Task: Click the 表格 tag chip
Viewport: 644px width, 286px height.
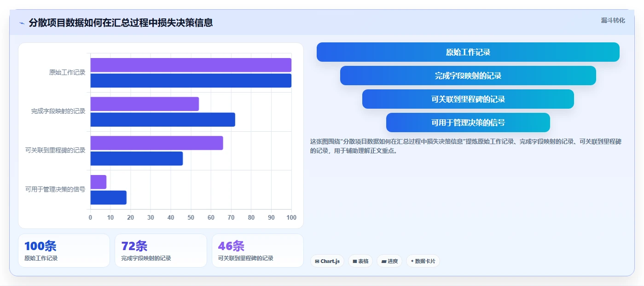Action: coord(360,261)
